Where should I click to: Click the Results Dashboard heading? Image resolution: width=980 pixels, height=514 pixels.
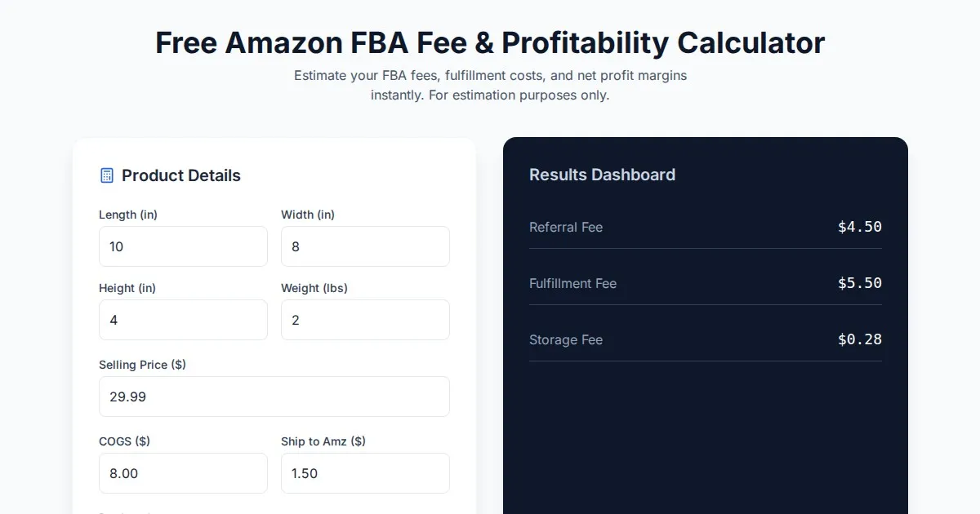(602, 175)
